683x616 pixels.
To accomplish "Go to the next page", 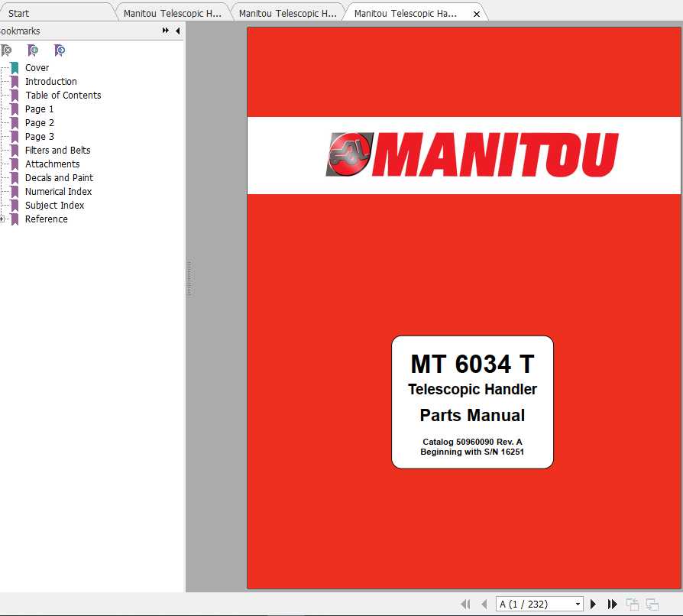I will [594, 604].
